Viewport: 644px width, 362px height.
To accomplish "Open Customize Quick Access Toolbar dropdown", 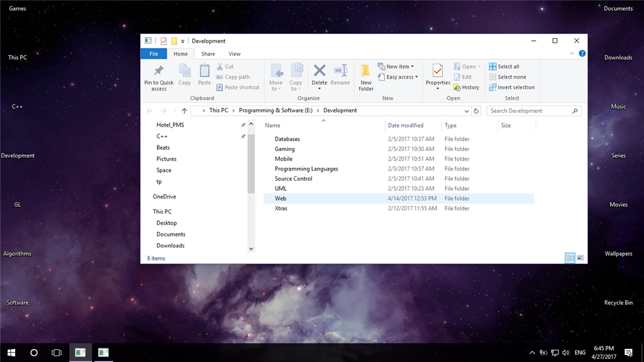I will [183, 41].
